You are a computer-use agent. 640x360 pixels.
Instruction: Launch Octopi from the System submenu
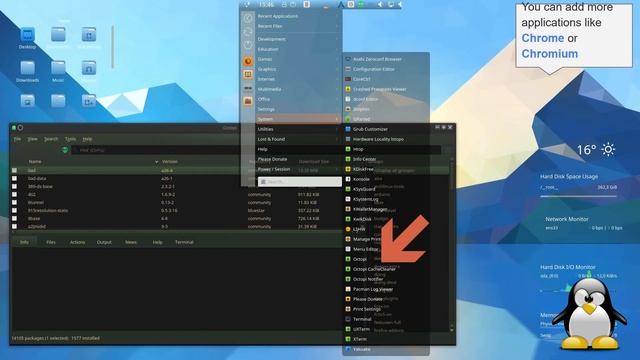point(360,259)
